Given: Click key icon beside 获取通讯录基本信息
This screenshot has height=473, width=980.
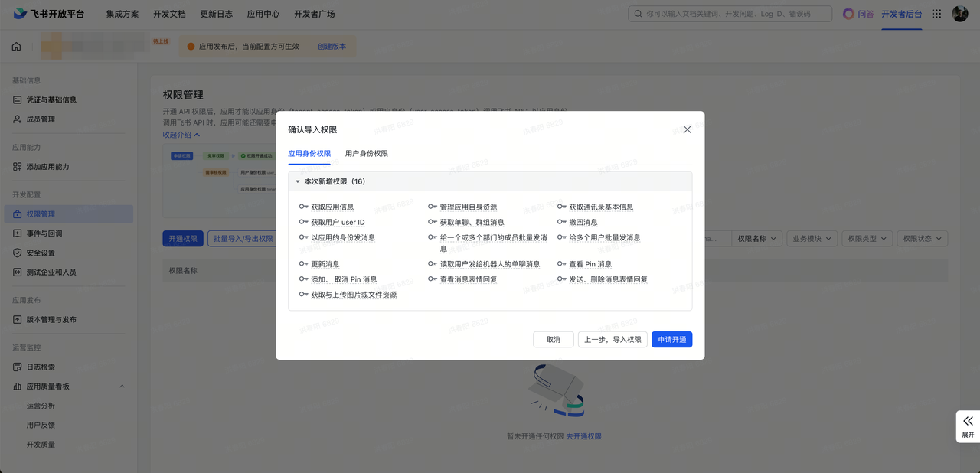Looking at the screenshot, I should click(562, 207).
